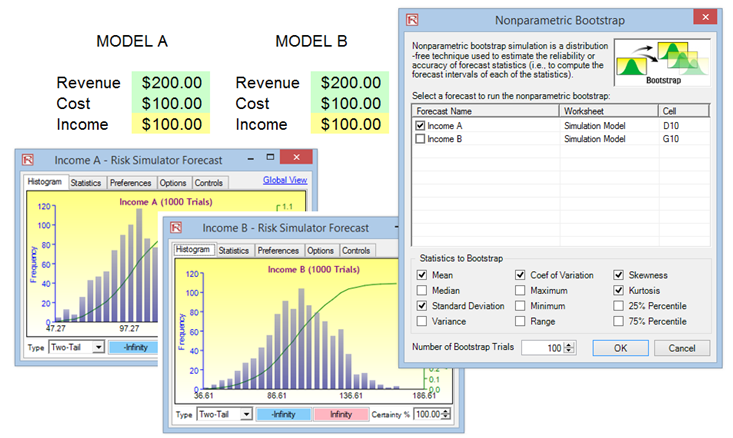733x438 pixels.
Task: Click Cancel in the Bootstrap dialog
Action: (682, 348)
